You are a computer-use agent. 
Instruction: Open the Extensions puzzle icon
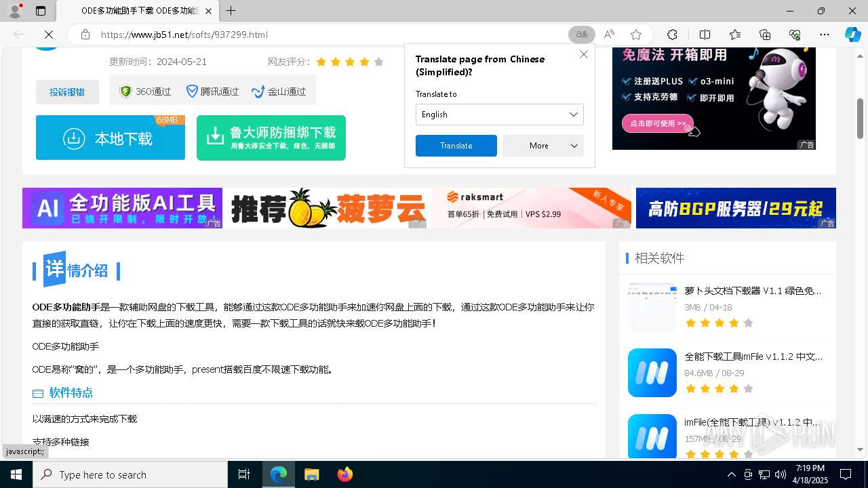(x=672, y=35)
